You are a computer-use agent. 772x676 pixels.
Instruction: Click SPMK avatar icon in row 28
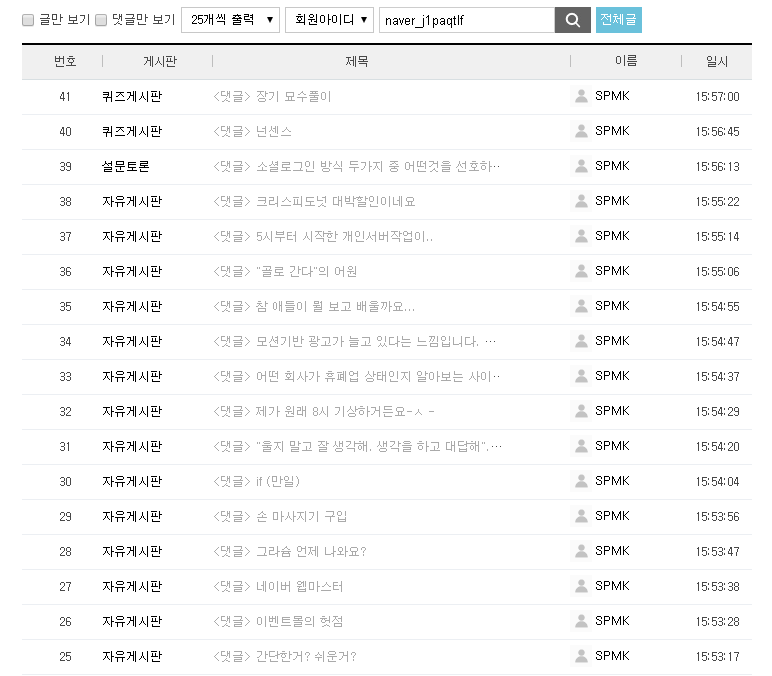tap(581, 550)
